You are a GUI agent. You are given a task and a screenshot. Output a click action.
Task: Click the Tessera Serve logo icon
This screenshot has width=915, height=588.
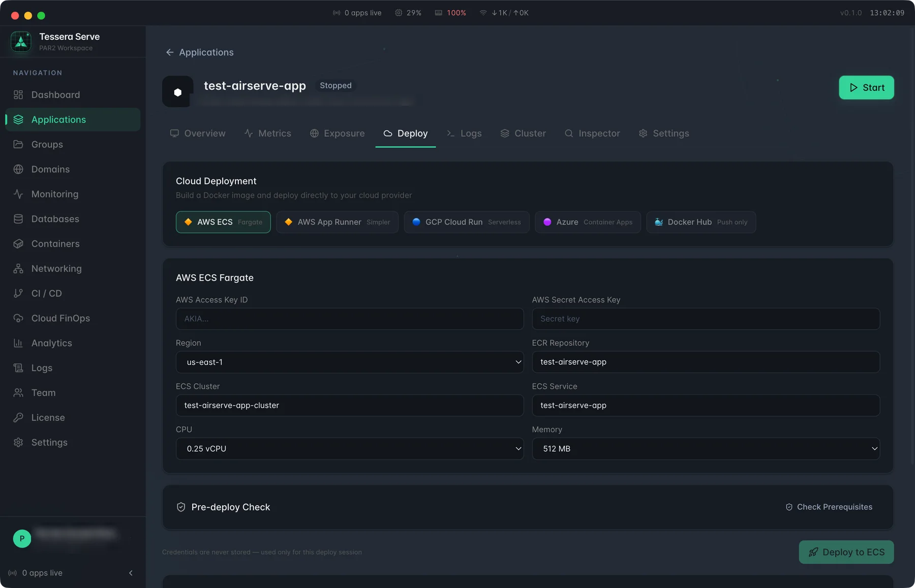point(21,42)
